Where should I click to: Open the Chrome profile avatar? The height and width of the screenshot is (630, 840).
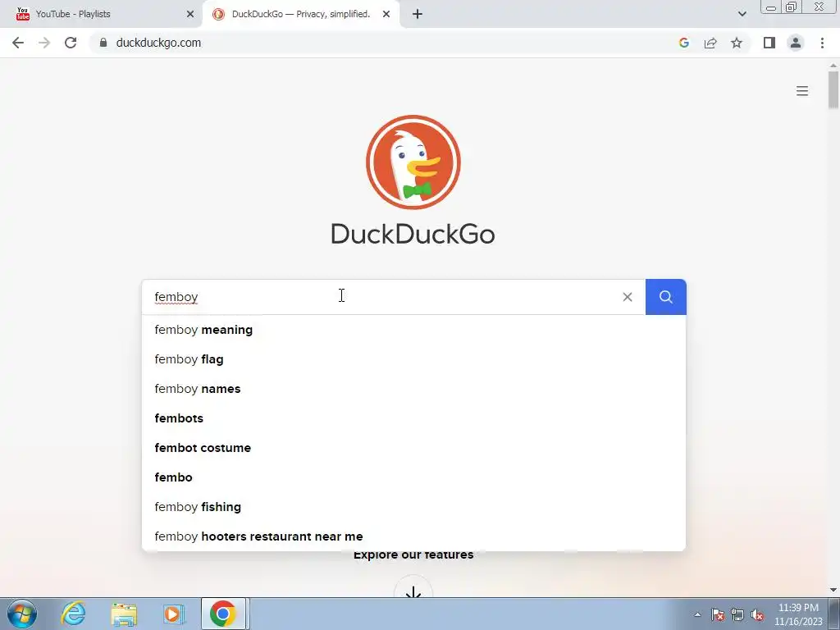tap(796, 43)
